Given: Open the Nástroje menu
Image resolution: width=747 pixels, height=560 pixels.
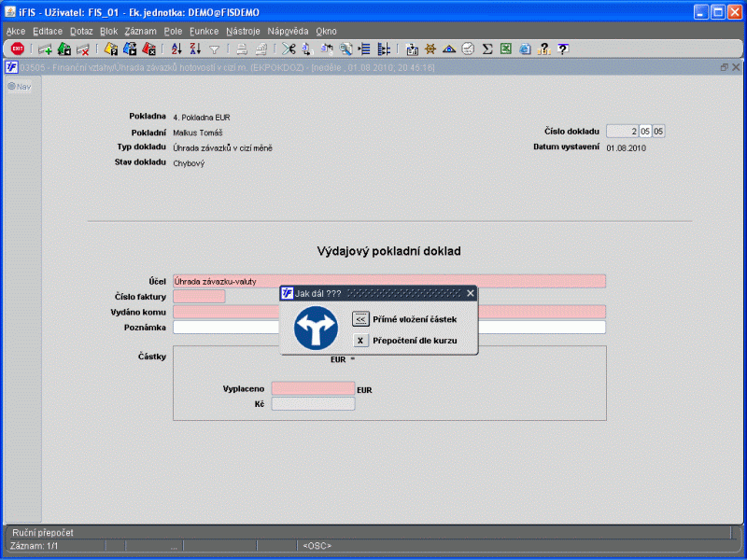Looking at the screenshot, I should coord(242,31).
